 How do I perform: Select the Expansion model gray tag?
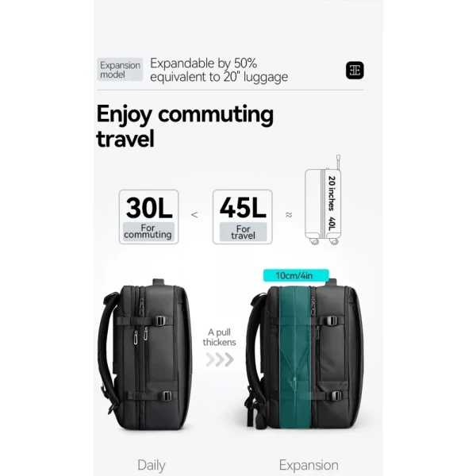[120, 70]
